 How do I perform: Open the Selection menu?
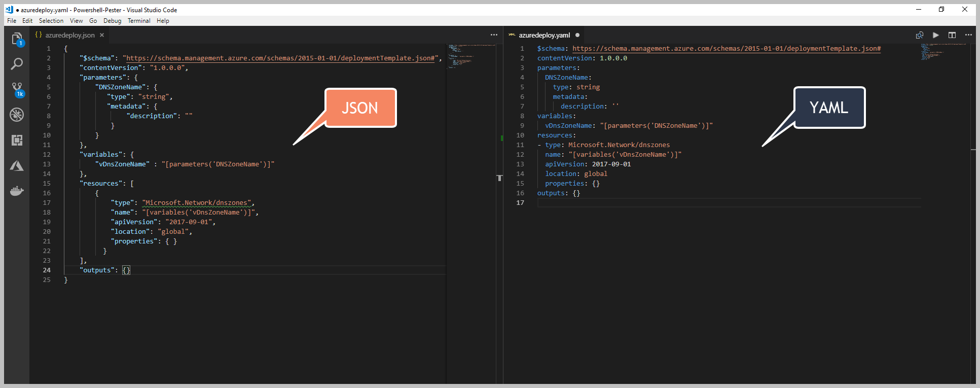click(x=51, y=21)
